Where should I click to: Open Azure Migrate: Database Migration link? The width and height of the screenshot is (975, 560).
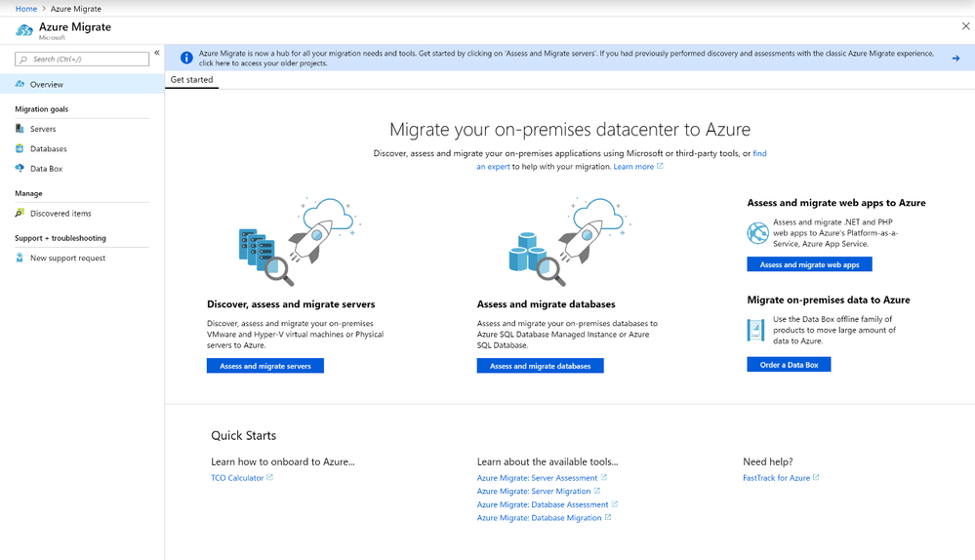pyautogui.click(x=539, y=518)
